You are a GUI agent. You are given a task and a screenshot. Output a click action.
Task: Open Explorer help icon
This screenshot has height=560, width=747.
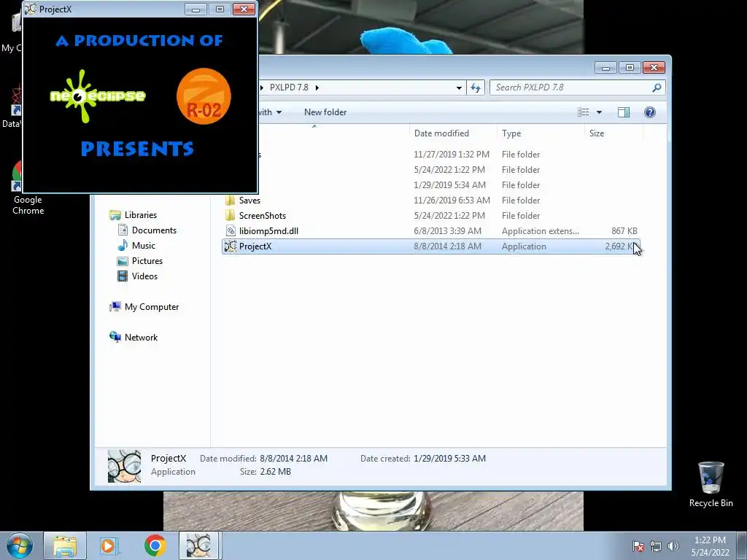tap(650, 112)
